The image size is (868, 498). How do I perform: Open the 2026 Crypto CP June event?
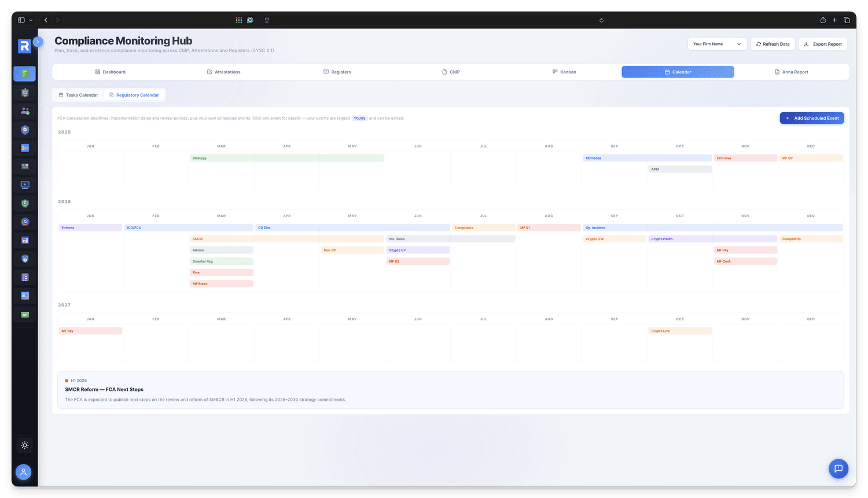coord(418,250)
